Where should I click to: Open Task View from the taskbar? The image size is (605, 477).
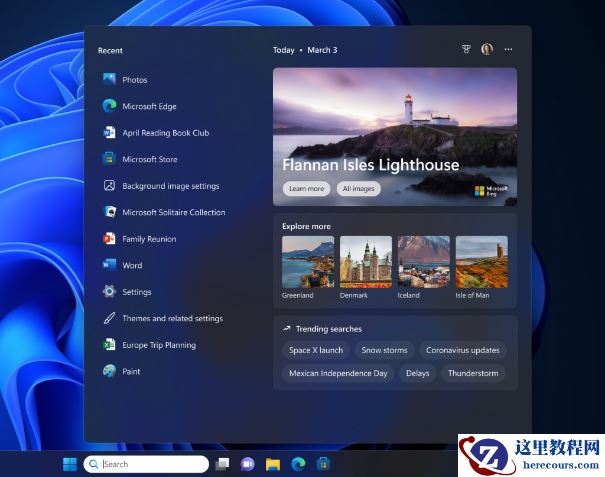coord(222,464)
